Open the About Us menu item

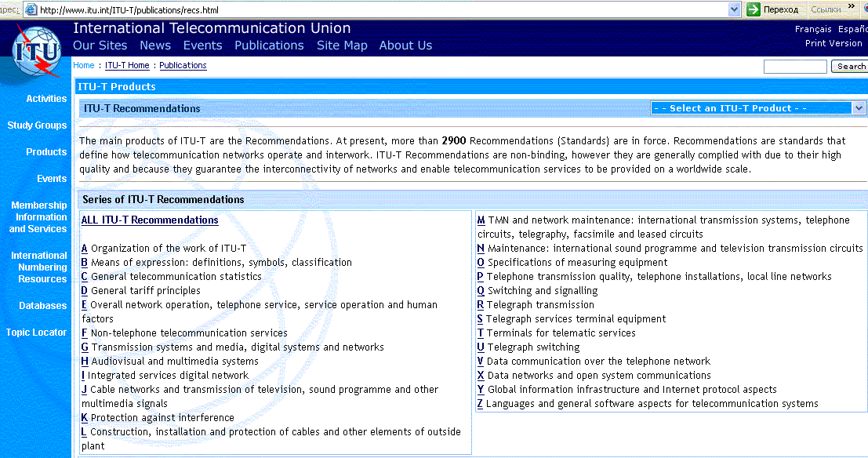(x=405, y=45)
